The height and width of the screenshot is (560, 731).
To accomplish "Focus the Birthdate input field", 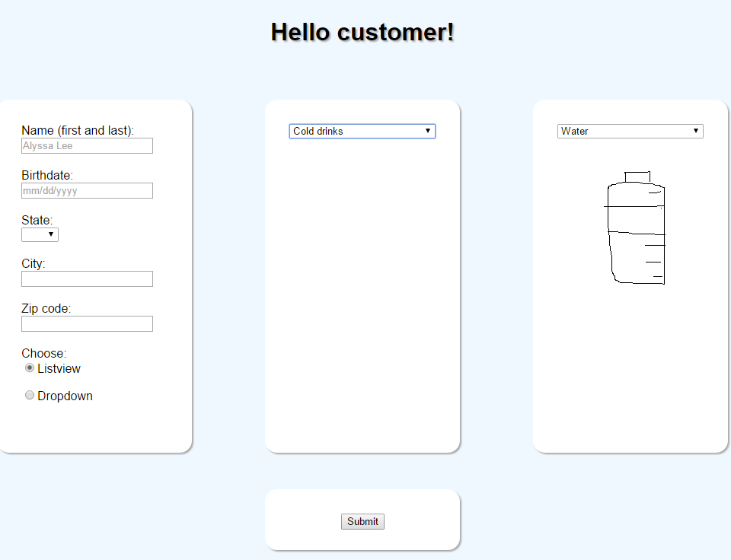I will point(87,191).
